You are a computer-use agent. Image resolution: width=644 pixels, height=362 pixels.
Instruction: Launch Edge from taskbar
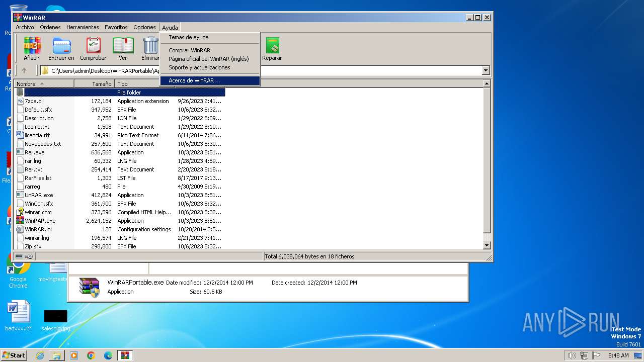point(108,355)
